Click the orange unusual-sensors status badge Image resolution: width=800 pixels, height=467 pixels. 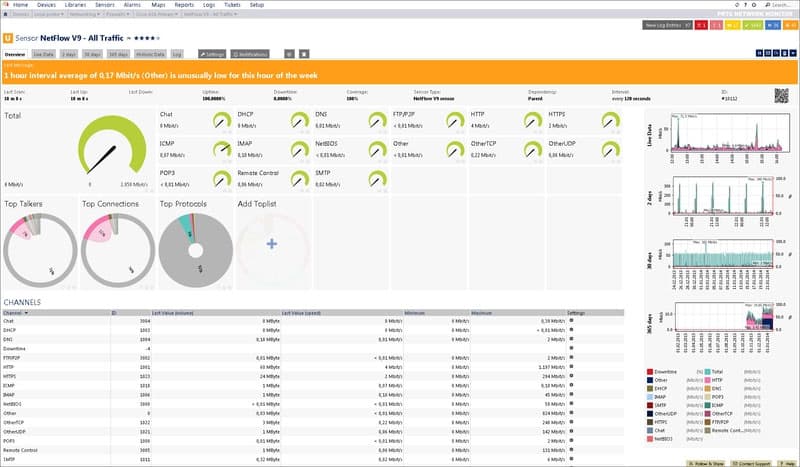click(790, 25)
